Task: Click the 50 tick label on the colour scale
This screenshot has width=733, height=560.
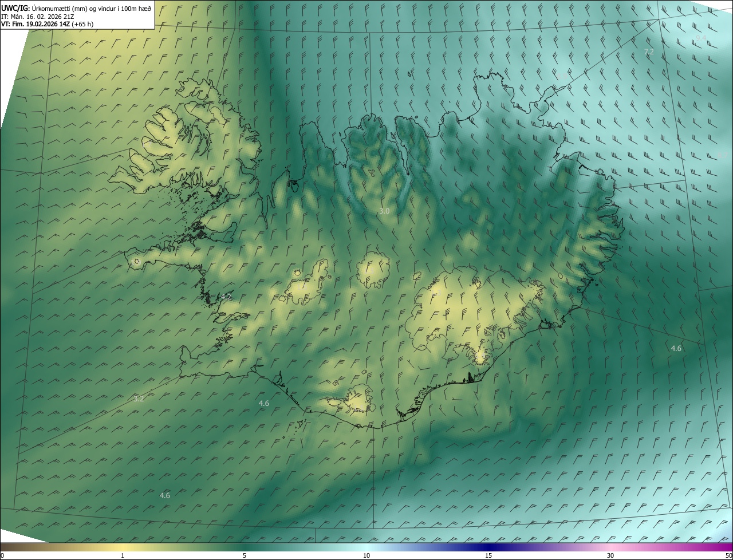Action: tap(728, 555)
